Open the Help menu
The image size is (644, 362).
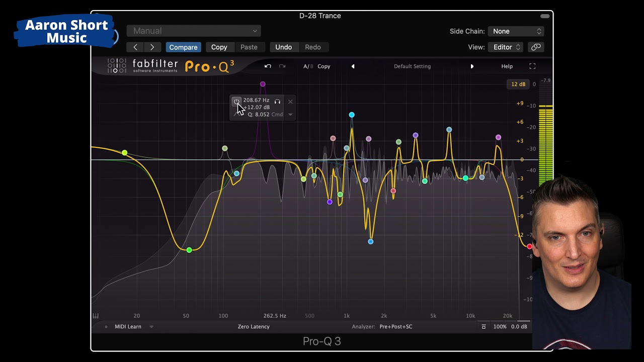507,66
